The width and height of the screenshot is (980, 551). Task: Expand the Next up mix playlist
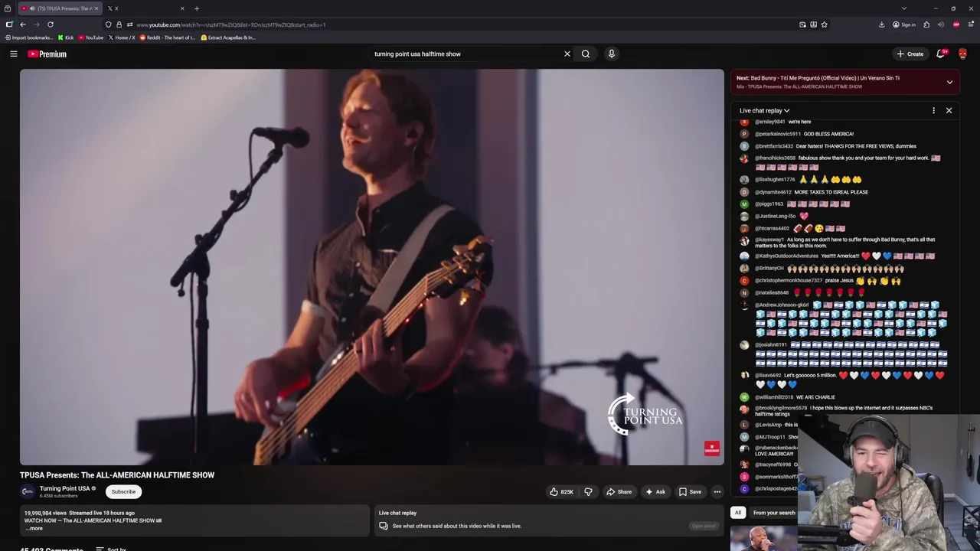click(949, 82)
